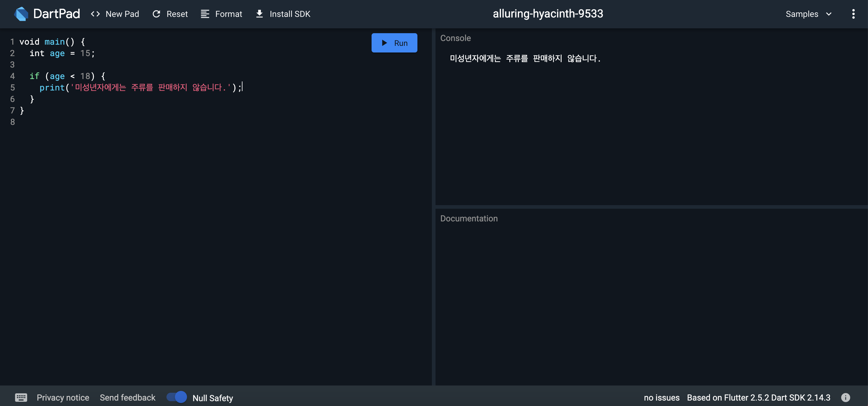The image size is (868, 406).
Task: Click the no issues status text
Action: coord(661,398)
